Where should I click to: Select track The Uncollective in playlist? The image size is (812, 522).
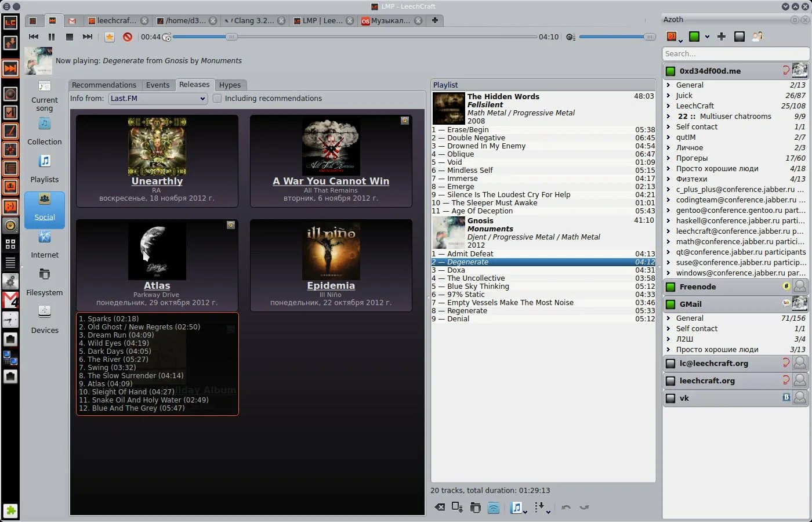[543, 278]
